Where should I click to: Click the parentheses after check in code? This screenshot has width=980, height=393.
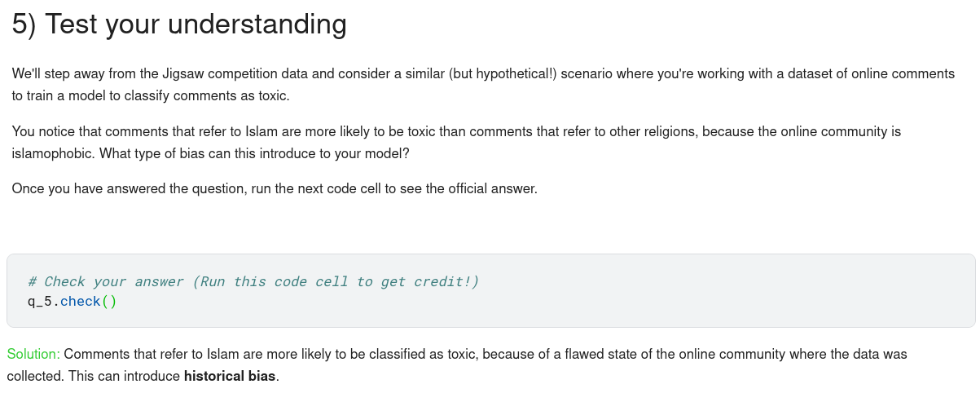(109, 302)
